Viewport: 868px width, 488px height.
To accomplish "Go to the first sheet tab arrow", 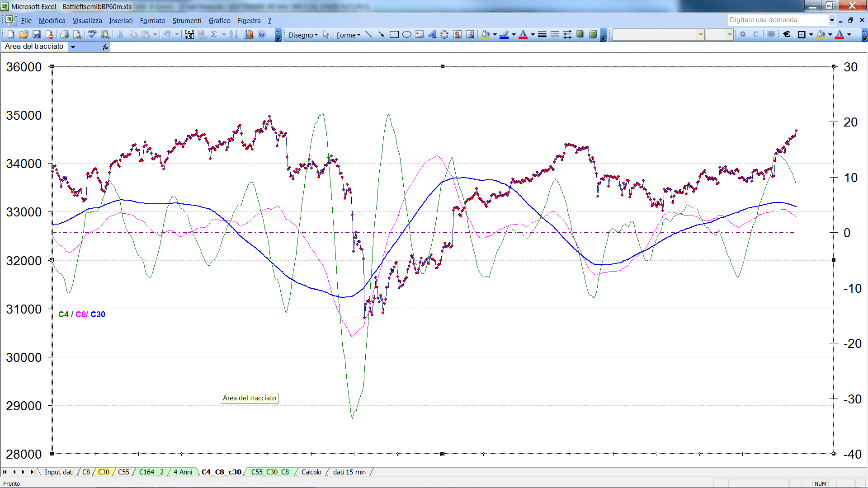I will pos(5,472).
